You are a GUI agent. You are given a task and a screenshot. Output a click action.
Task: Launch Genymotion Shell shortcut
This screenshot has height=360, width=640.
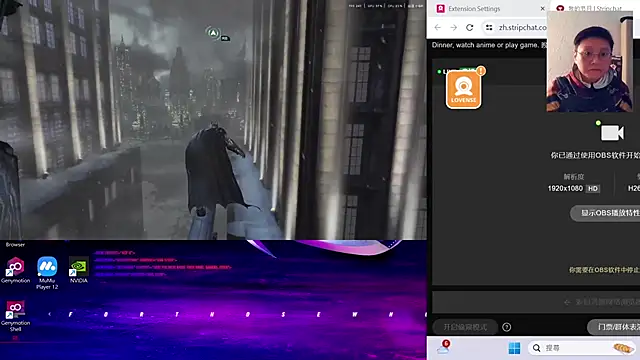click(x=15, y=316)
